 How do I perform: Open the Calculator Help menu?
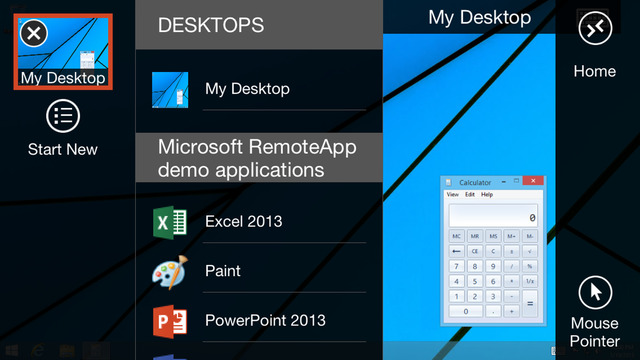(x=487, y=195)
